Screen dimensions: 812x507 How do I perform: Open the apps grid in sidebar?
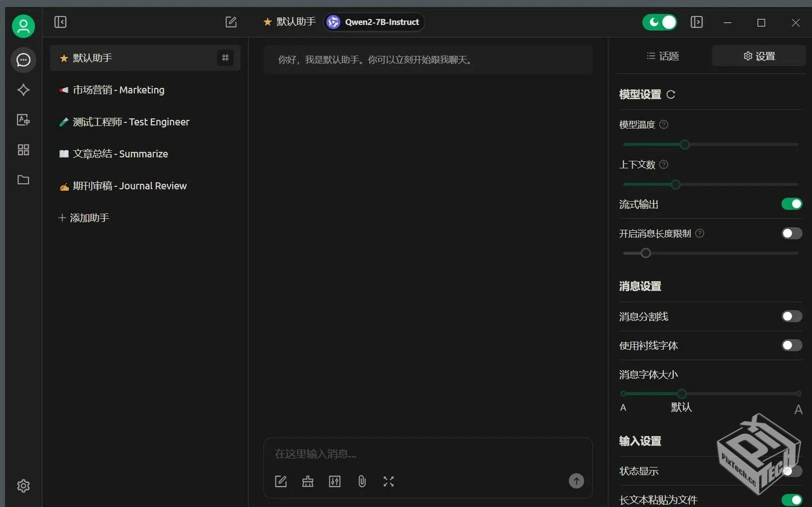tap(23, 150)
